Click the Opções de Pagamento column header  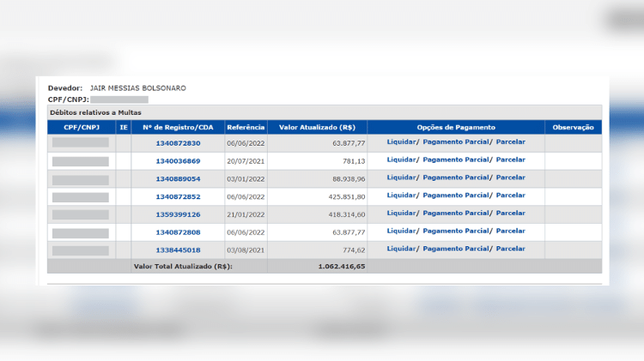coord(456,127)
